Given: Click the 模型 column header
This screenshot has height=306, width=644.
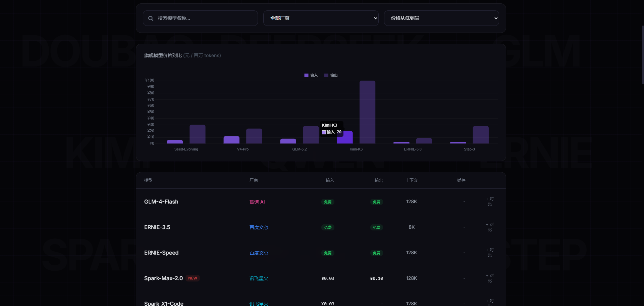Looking at the screenshot, I should coord(148,180).
